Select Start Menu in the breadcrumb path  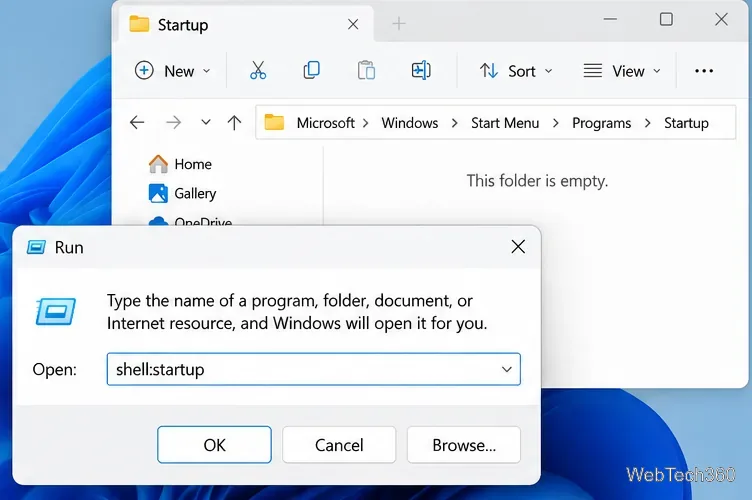(x=505, y=123)
